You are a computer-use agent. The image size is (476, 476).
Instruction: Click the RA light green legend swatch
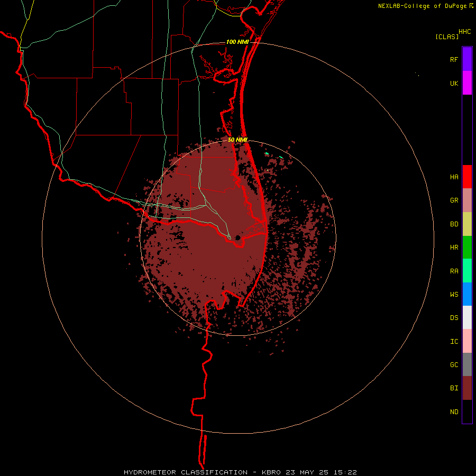pos(467,271)
